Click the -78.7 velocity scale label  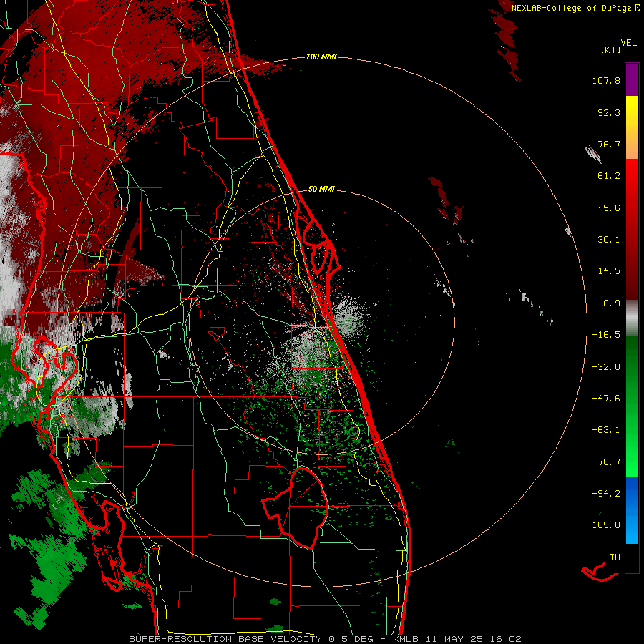tap(606, 462)
